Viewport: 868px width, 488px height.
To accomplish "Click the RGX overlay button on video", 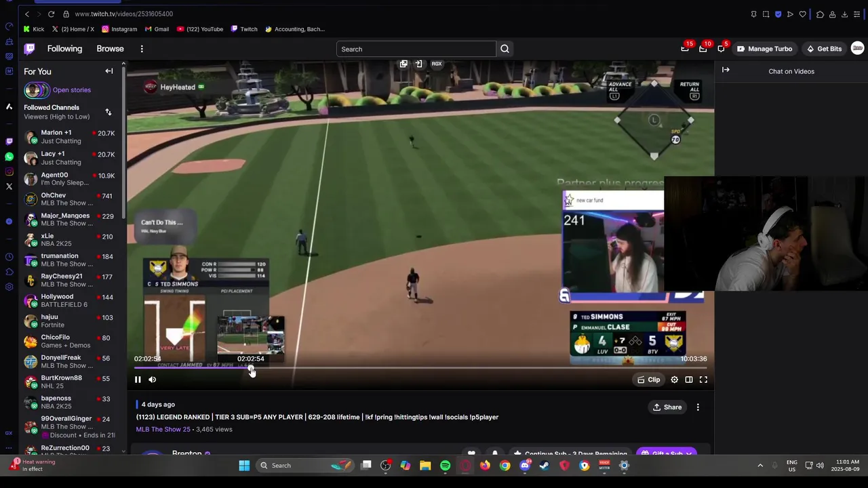I will click(x=437, y=64).
